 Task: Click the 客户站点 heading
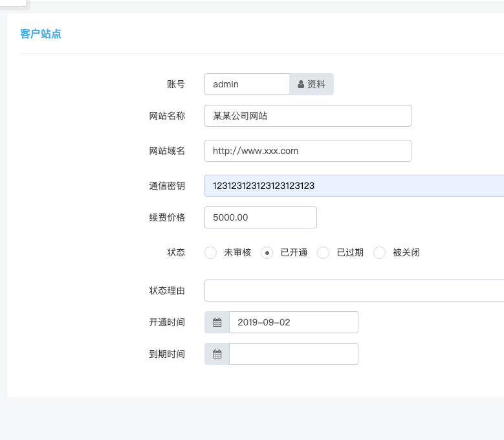[41, 34]
